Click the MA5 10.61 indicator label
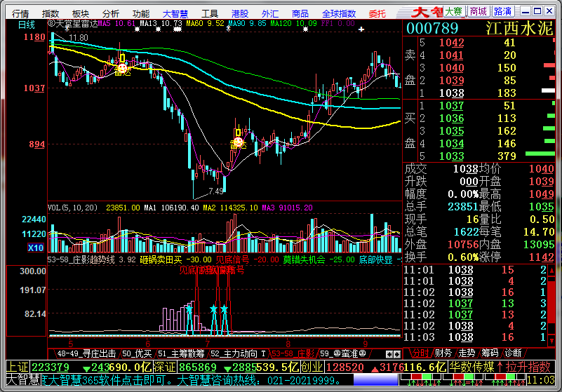Image resolution: width=562 pixels, height=392 pixels. click(x=116, y=24)
